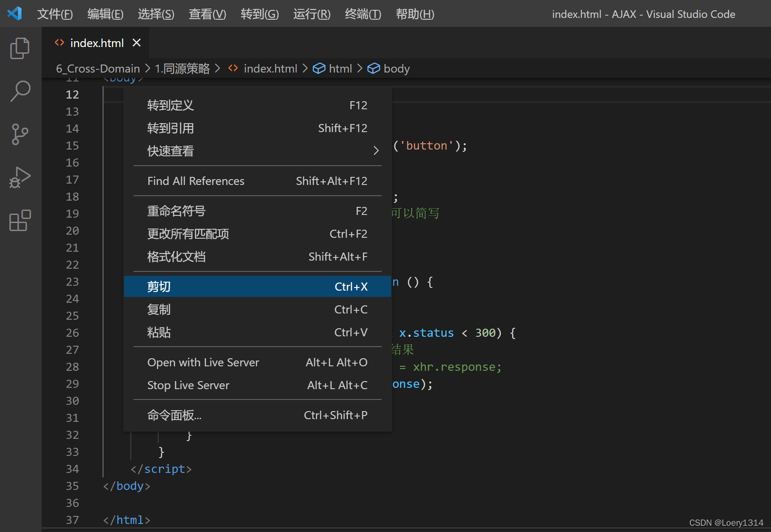Click 6_Cross-Domain in the breadcrumb
Image resolution: width=771 pixels, height=532 pixels.
[x=98, y=69]
